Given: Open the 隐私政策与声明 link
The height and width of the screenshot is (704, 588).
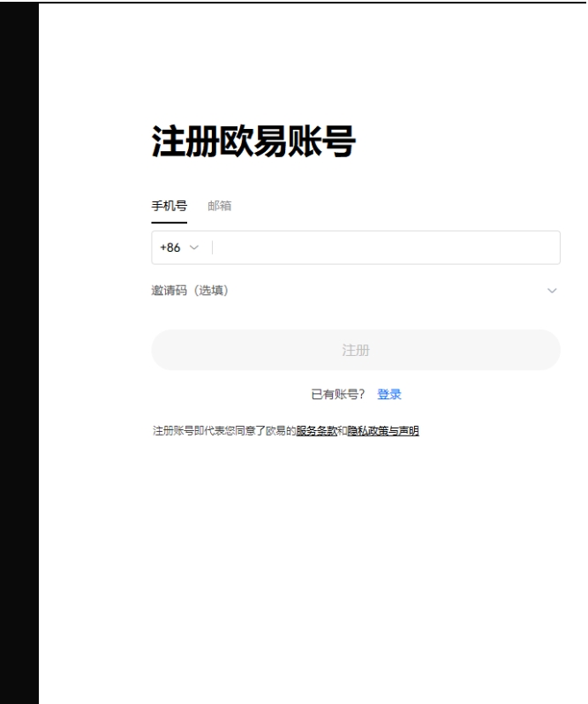Looking at the screenshot, I should coord(383,430).
